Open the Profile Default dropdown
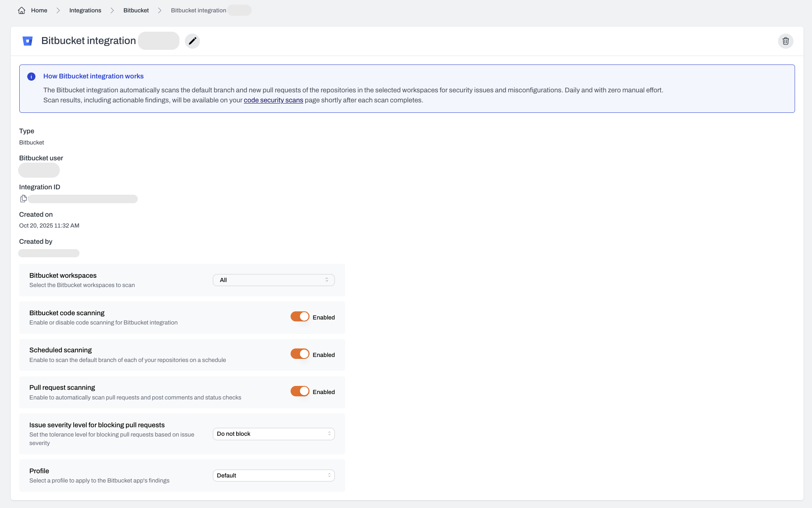Image resolution: width=812 pixels, height=508 pixels. [274, 476]
